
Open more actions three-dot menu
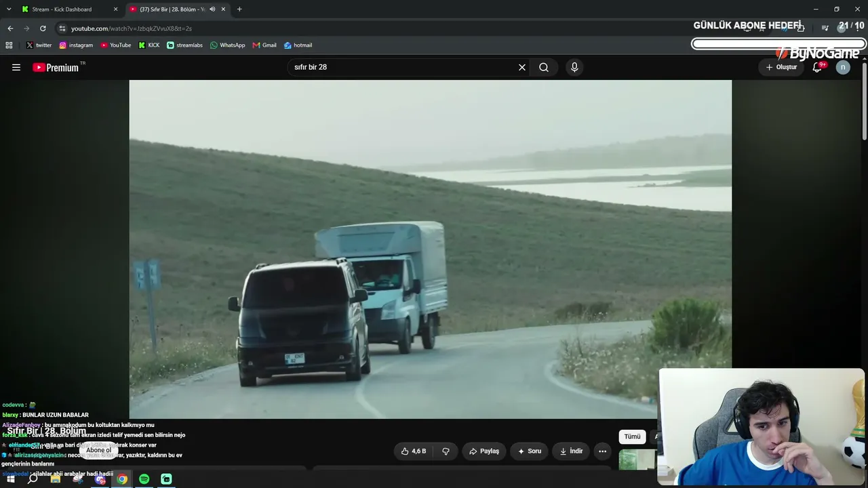coord(602,451)
